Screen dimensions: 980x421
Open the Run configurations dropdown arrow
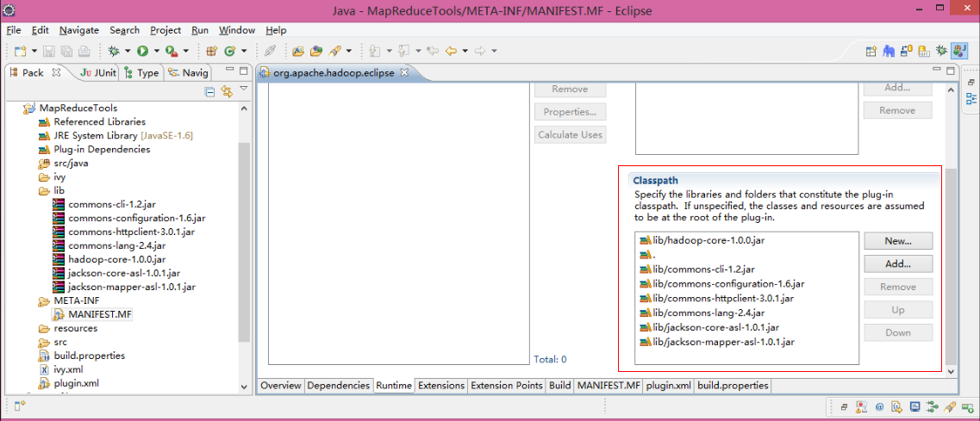[156, 51]
